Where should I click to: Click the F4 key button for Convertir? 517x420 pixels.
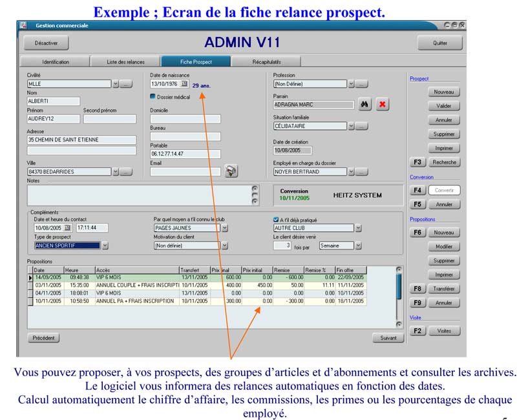(417, 190)
